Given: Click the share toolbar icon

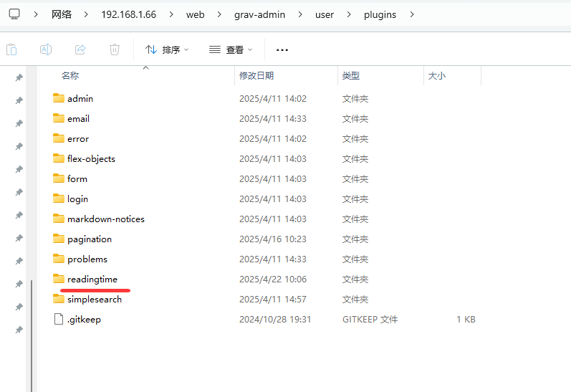Looking at the screenshot, I should coord(80,49).
